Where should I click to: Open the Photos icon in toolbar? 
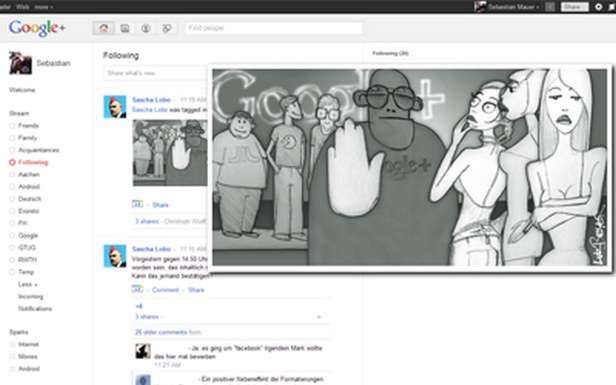[125, 28]
